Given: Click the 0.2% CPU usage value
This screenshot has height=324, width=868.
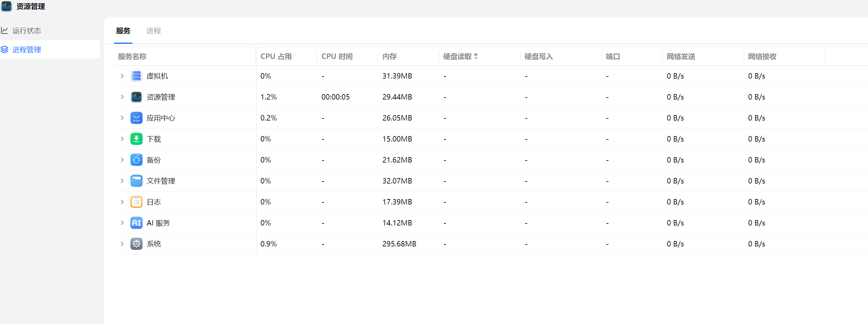Looking at the screenshot, I should click(269, 118).
